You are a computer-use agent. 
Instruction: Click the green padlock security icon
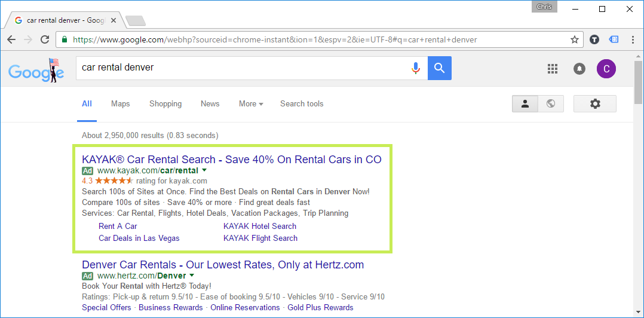64,40
